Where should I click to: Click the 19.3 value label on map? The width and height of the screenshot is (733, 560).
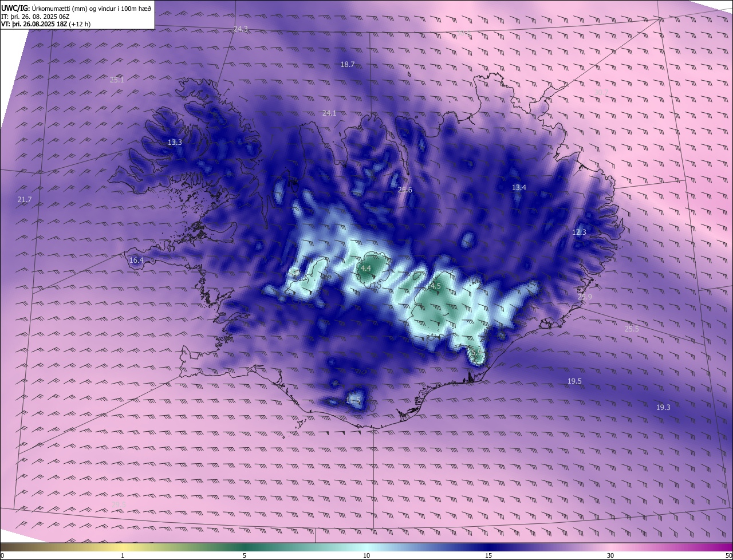click(x=663, y=408)
